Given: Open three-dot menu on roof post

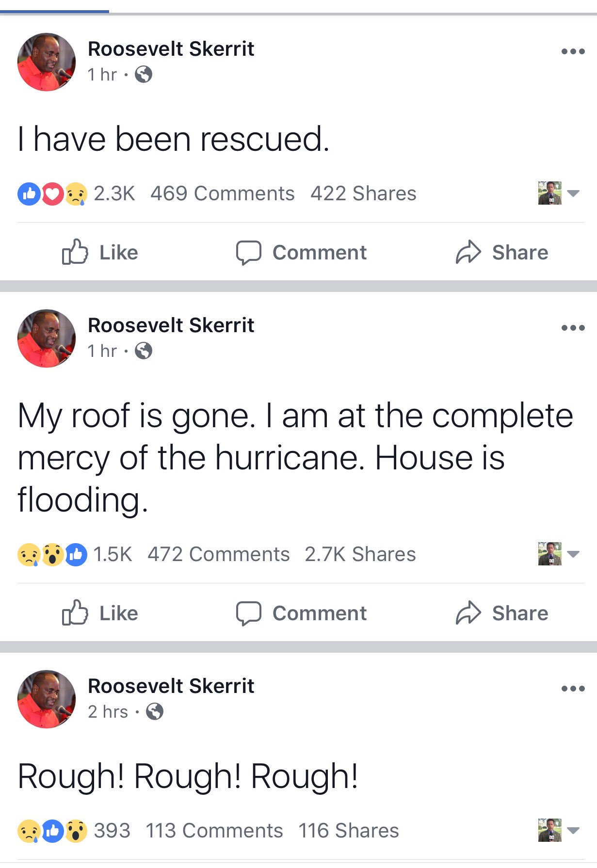Looking at the screenshot, I should click(x=573, y=328).
